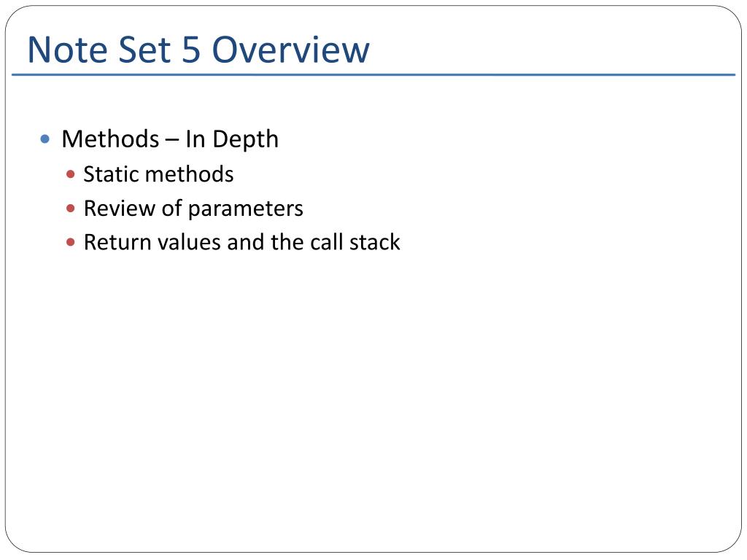
Task: Click the Static methods sub-bullet text
Action: (x=158, y=174)
